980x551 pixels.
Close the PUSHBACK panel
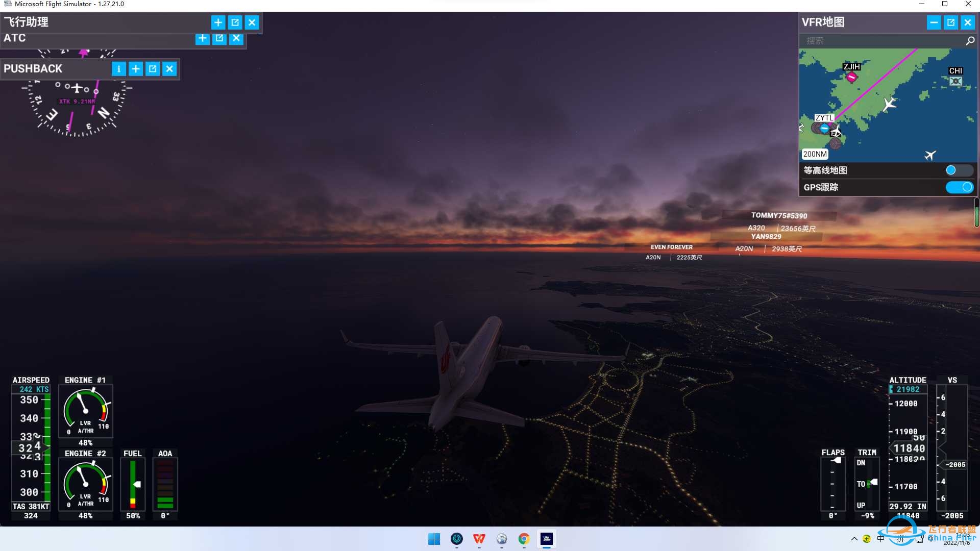(169, 69)
